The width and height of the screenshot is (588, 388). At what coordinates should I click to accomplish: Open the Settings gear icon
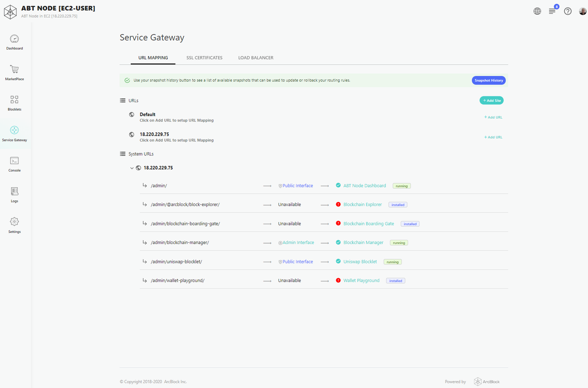point(14,222)
